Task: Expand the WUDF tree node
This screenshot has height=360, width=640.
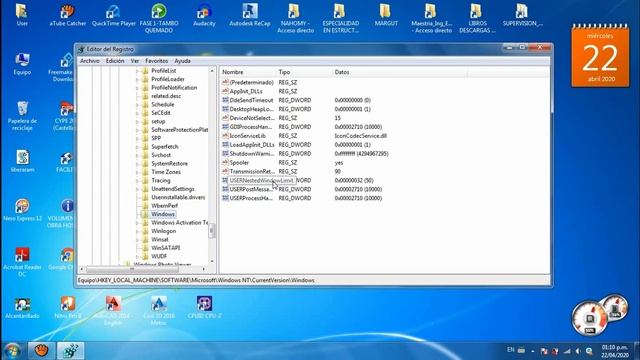Action: point(137,257)
